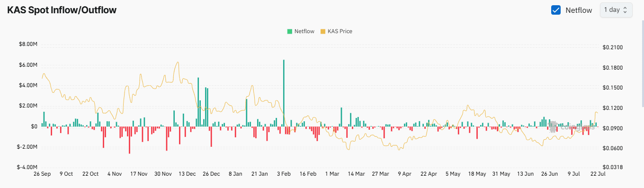The height and width of the screenshot is (188, 644).
Task: Click the $-4.00M y-axis label
Action: (x=27, y=167)
